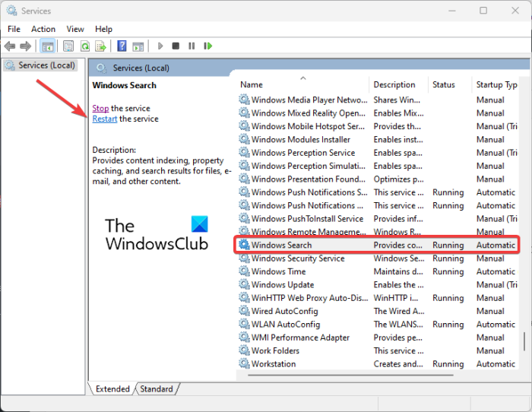Click 'Provides pe...' description cell
The width and height of the screenshot is (532, 412).
(x=397, y=338)
